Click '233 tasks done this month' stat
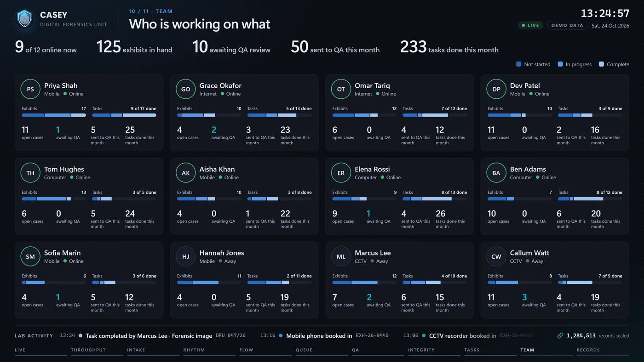The width and height of the screenshot is (644, 362). tap(449, 47)
